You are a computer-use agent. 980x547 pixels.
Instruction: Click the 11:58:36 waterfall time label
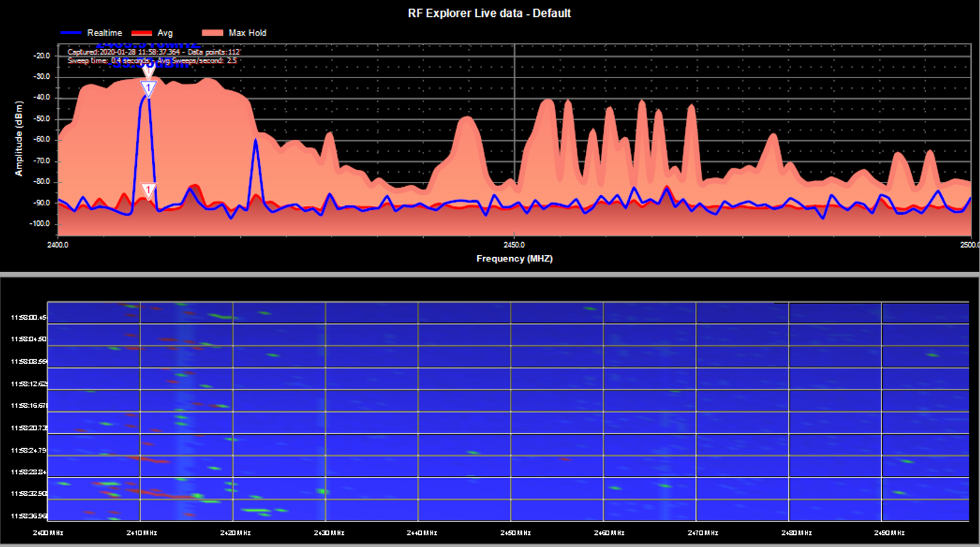[28, 516]
